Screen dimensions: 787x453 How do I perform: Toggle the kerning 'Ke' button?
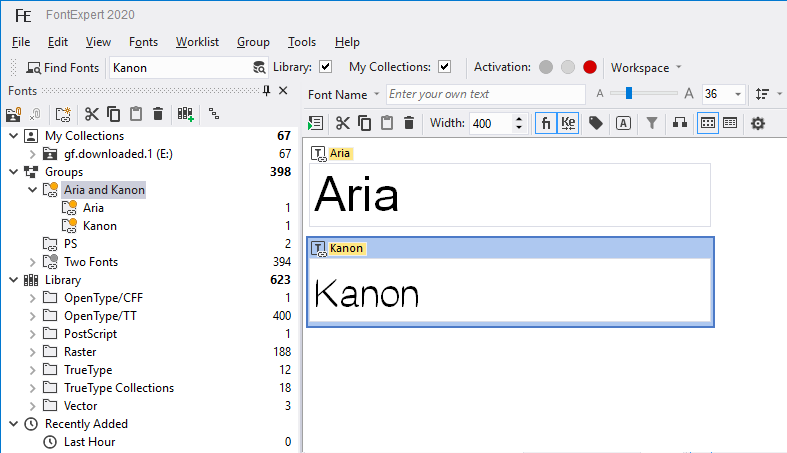[x=568, y=123]
